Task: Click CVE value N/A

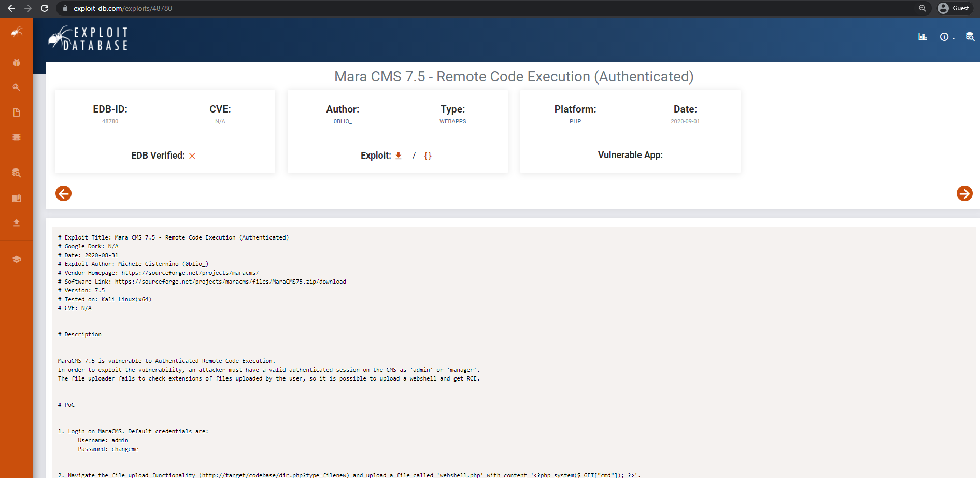Action: click(x=220, y=121)
